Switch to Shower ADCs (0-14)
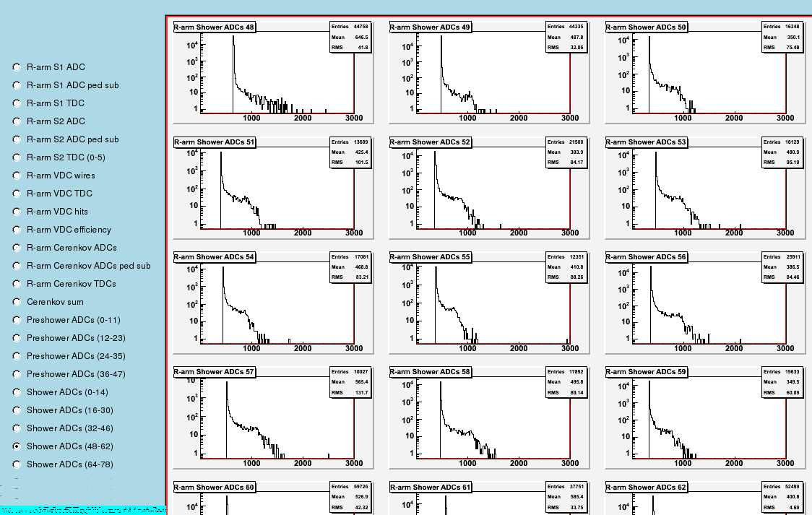The height and width of the screenshot is (515, 812). (17, 392)
